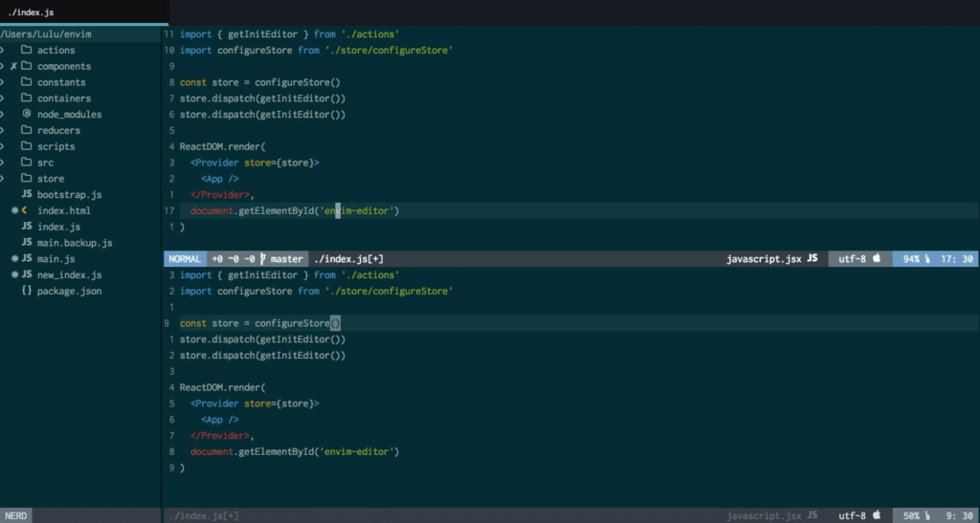This screenshot has width=980, height=523.
Task: Open main.backup.js from file tree
Action: (x=75, y=243)
